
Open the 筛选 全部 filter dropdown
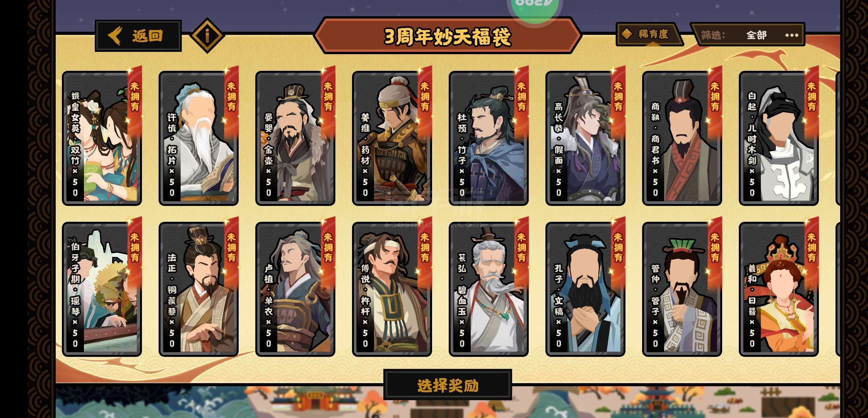[747, 35]
